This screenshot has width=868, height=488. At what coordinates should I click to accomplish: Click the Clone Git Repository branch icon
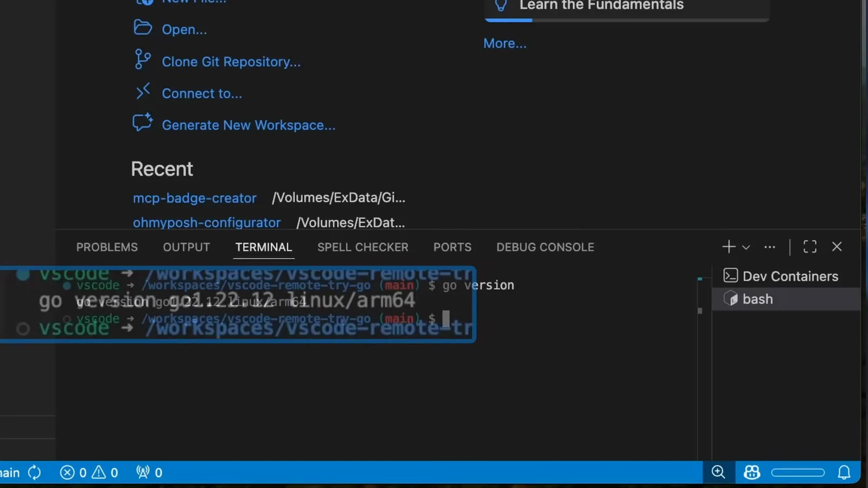143,59
